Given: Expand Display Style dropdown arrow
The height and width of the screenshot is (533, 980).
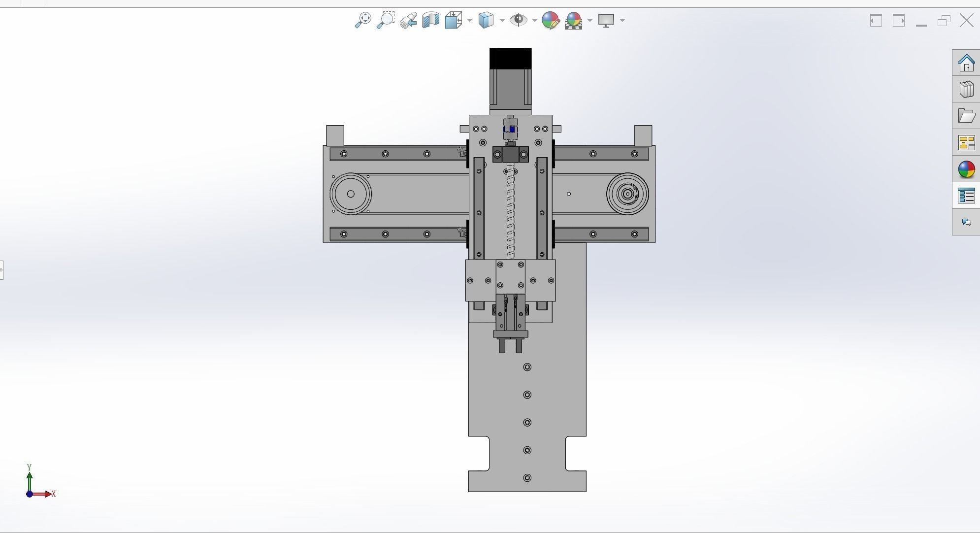Looking at the screenshot, I should 502,21.
